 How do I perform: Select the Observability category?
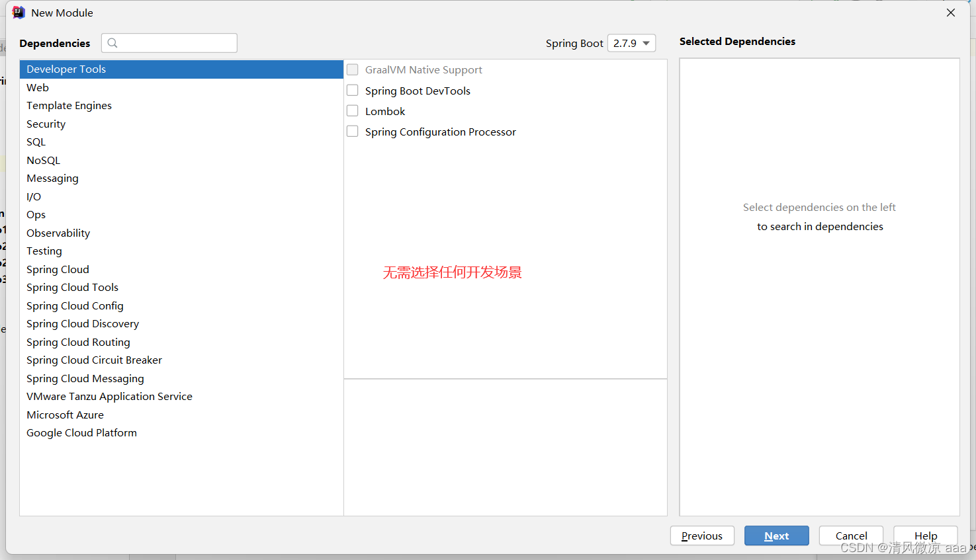181,233
